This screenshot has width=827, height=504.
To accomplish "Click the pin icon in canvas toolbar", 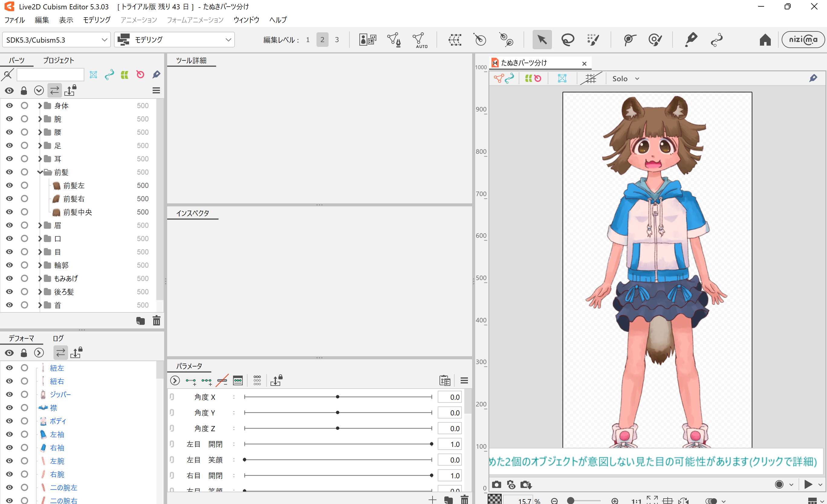I will [x=813, y=79].
